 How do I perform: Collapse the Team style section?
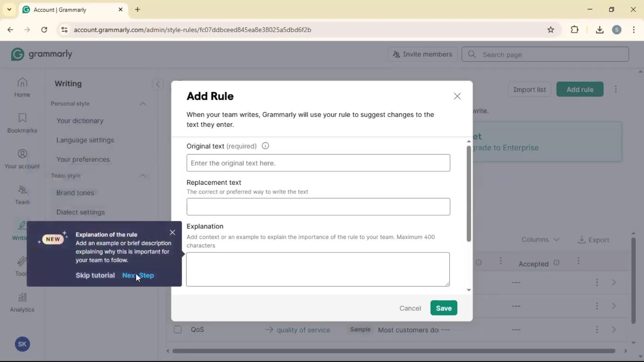click(143, 176)
